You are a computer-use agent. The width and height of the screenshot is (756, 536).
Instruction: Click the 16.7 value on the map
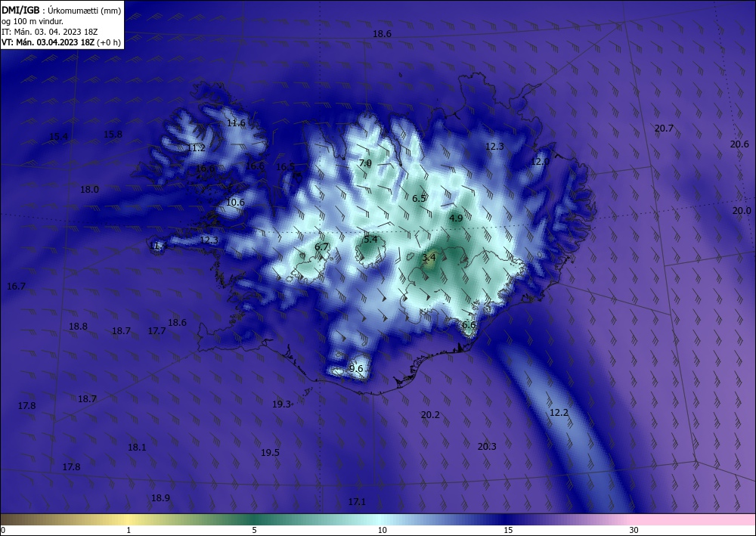click(16, 287)
